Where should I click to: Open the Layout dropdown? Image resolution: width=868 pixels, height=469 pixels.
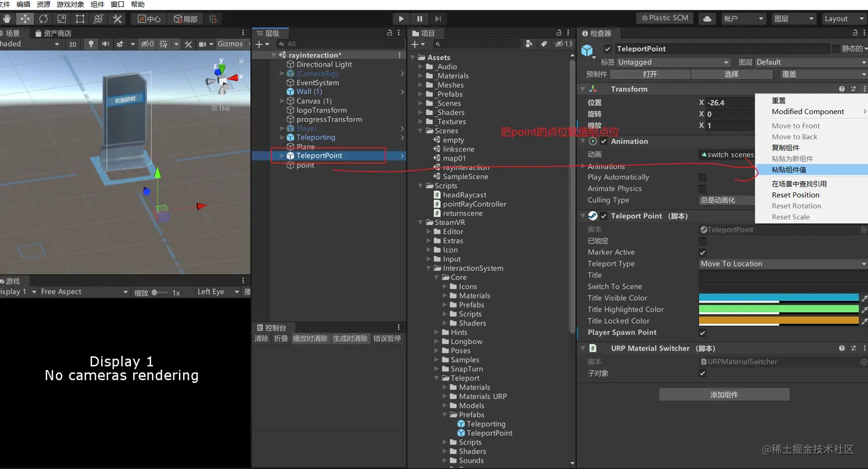(844, 18)
